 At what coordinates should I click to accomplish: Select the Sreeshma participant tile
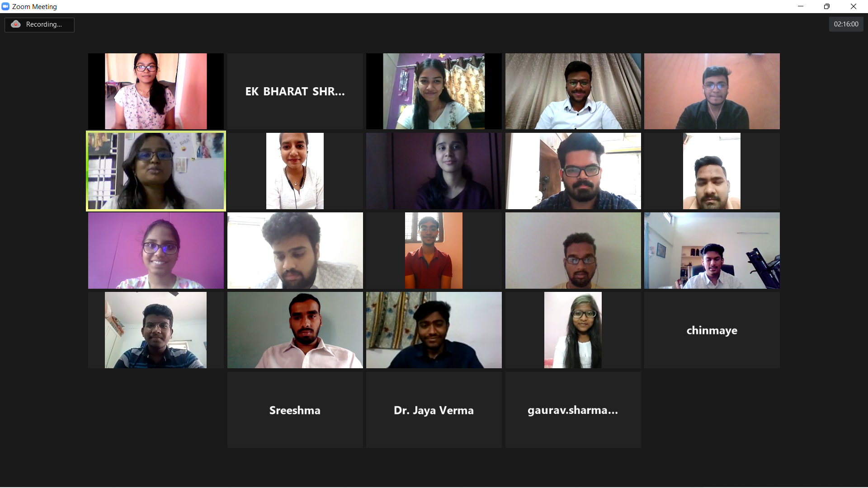point(295,410)
